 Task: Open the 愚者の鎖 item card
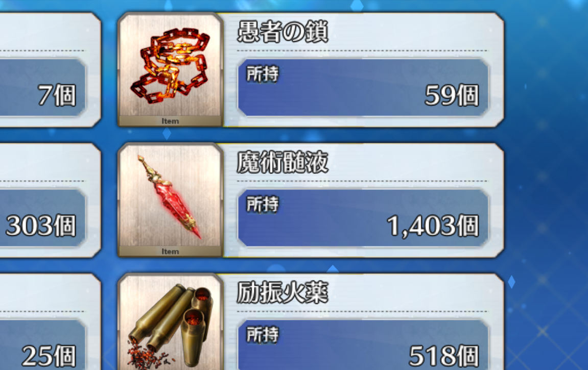pyautogui.click(x=311, y=70)
